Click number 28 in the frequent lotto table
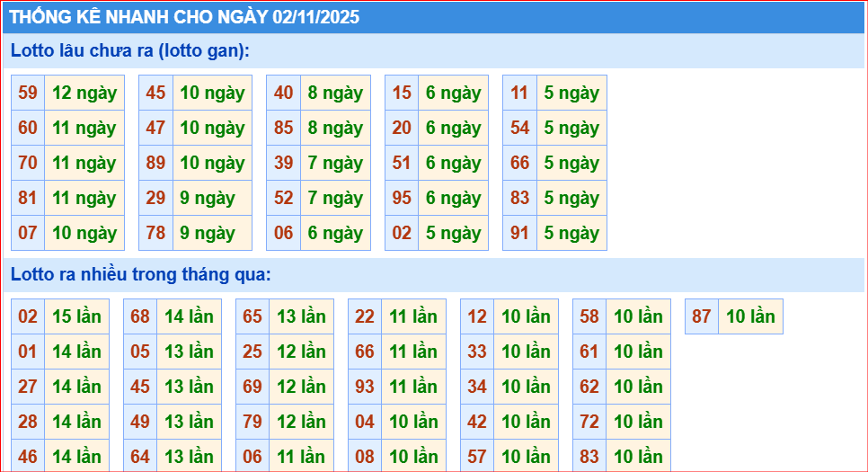The image size is (868, 472). pyautogui.click(x=28, y=422)
